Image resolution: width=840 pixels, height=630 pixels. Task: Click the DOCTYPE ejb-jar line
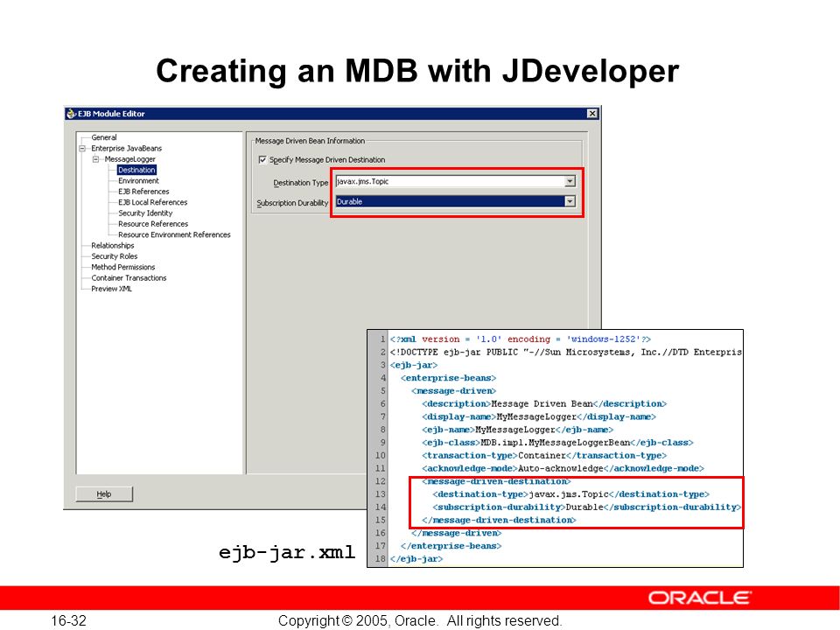566,352
